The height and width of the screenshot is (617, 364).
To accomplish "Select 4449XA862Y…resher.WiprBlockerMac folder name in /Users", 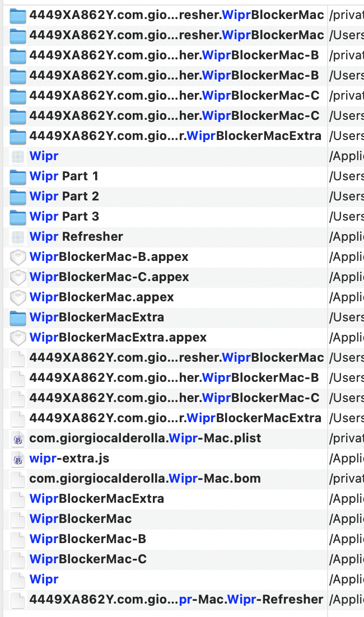I will [x=177, y=35].
